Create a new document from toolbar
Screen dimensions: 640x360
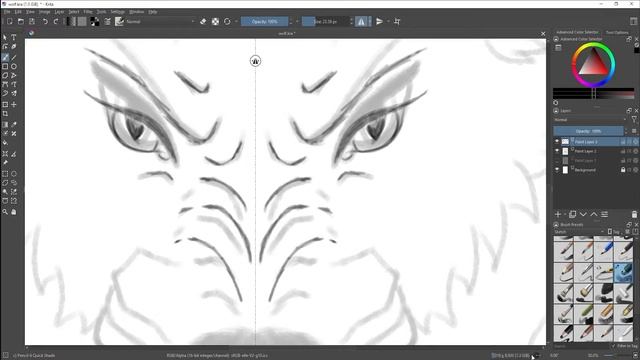[x=9, y=22]
